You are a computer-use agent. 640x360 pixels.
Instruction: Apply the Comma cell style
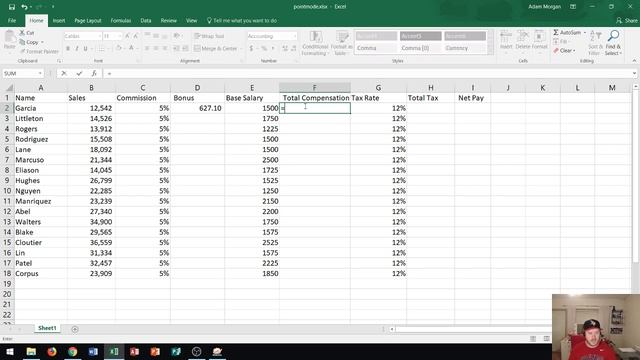click(376, 48)
